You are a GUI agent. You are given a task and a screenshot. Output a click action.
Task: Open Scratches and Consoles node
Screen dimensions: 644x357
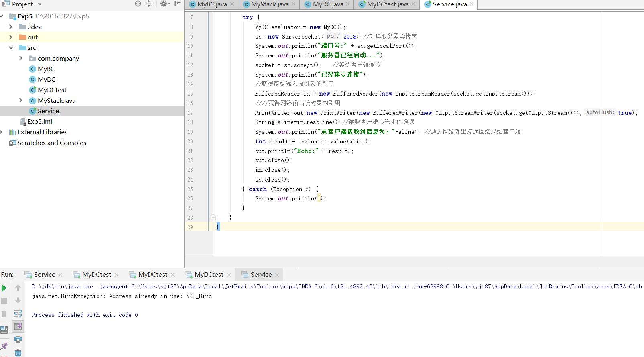(47, 143)
